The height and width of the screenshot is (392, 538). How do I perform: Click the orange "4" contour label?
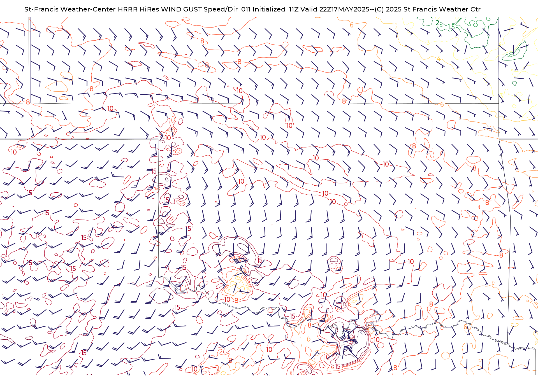(439, 59)
